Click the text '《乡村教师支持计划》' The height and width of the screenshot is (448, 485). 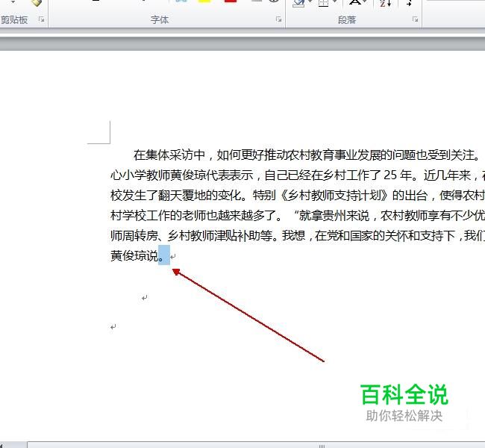[334, 196]
